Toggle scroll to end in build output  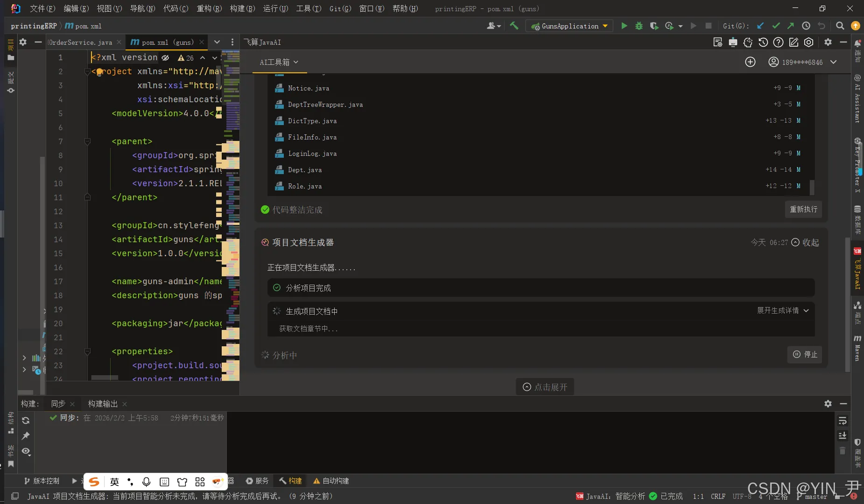tap(843, 436)
